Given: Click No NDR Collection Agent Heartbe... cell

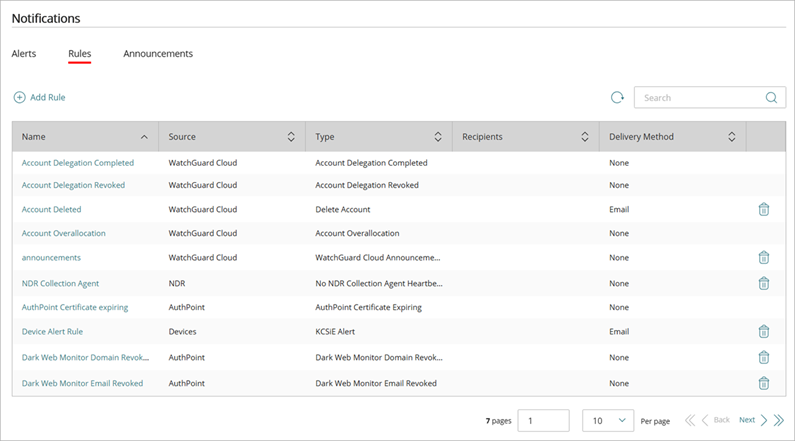Looking at the screenshot, I should tap(379, 283).
